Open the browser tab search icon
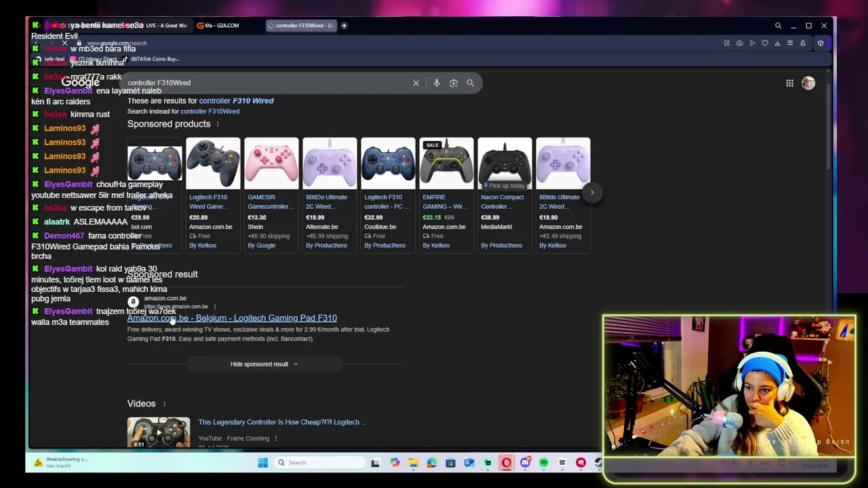This screenshot has height=488, width=868. (778, 26)
